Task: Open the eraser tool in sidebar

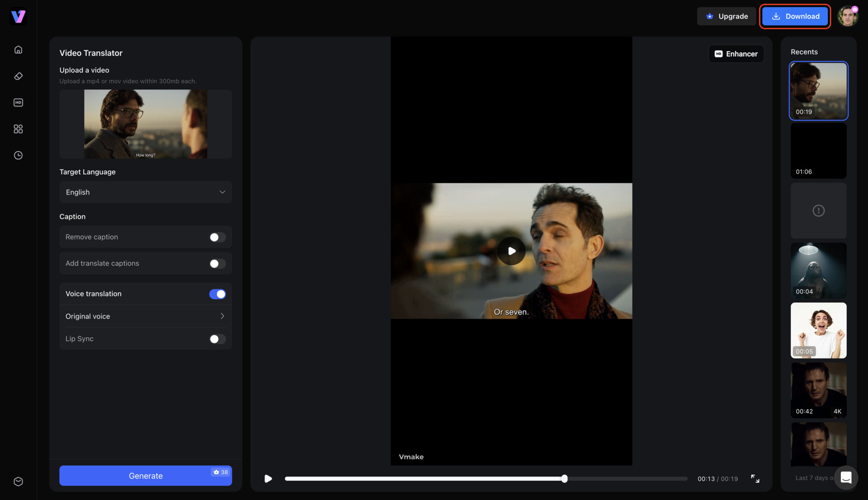Action: [18, 76]
